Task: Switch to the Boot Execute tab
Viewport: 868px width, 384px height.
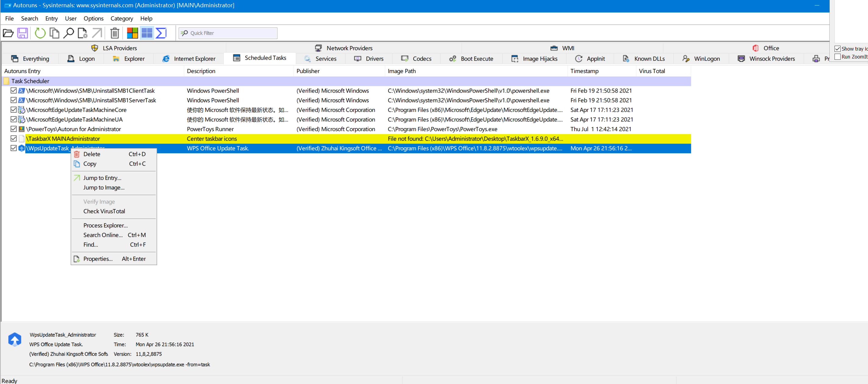Action: [x=471, y=59]
